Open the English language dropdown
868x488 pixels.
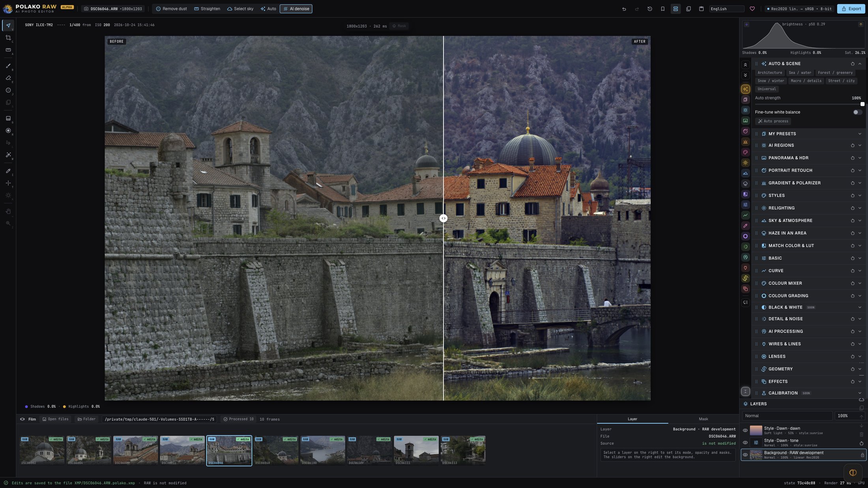coord(726,9)
